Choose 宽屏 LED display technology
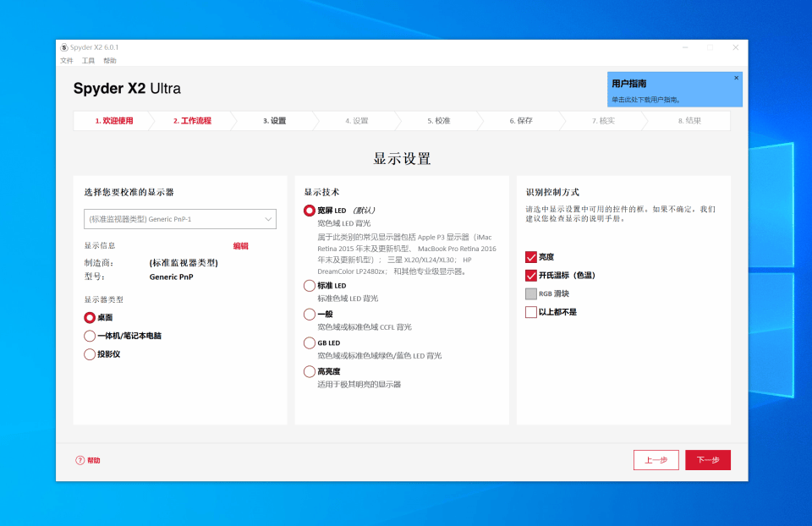The width and height of the screenshot is (812, 526). tap(310, 210)
